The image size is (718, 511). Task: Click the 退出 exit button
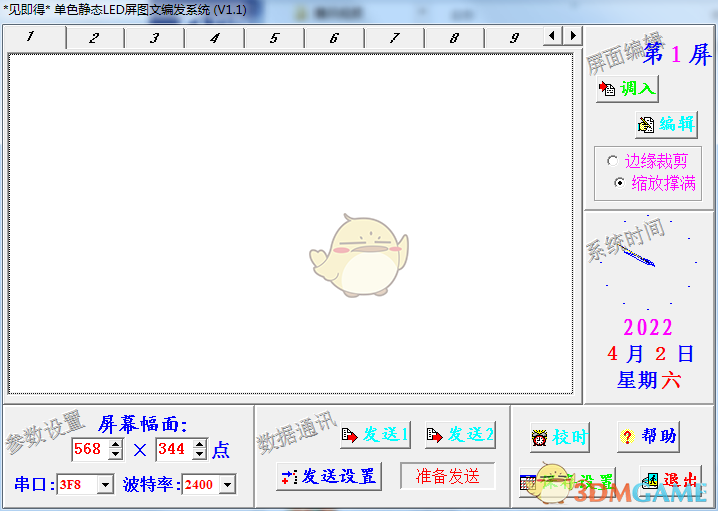tap(670, 479)
